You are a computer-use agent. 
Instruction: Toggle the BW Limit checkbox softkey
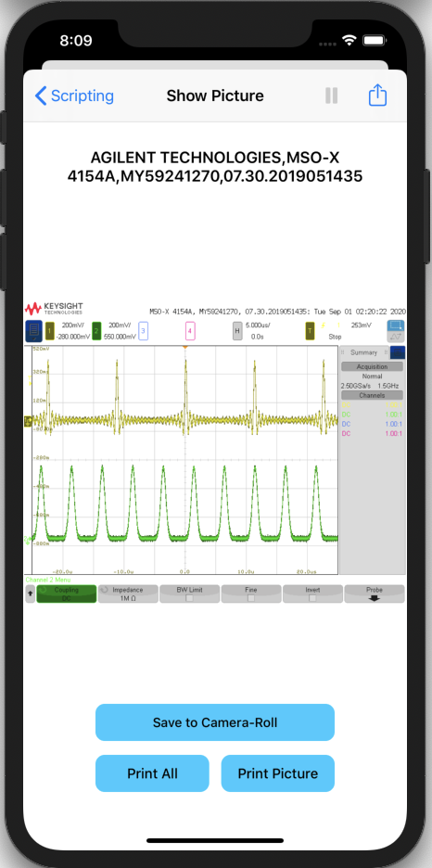pyautogui.click(x=189, y=594)
